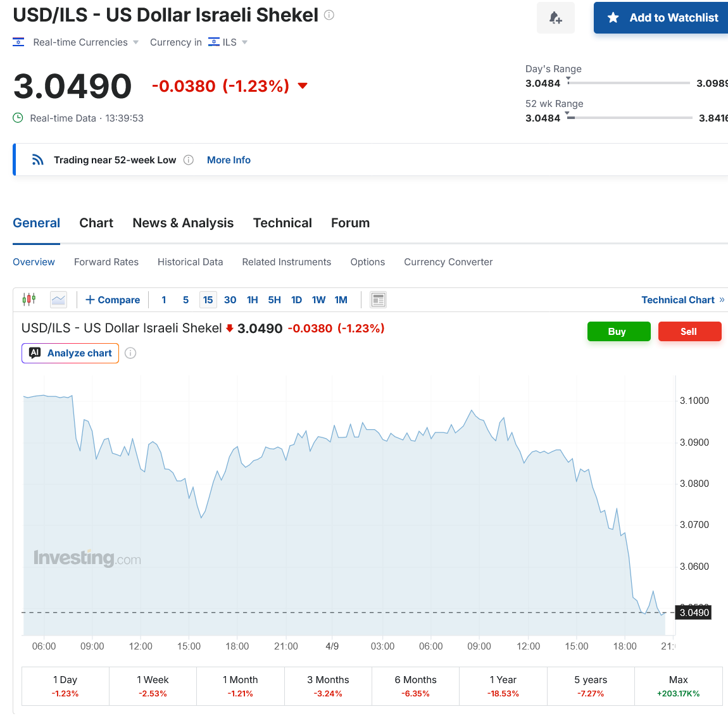Select the Overview sub-tab
Image resolution: width=728 pixels, height=716 pixels.
pyautogui.click(x=34, y=262)
